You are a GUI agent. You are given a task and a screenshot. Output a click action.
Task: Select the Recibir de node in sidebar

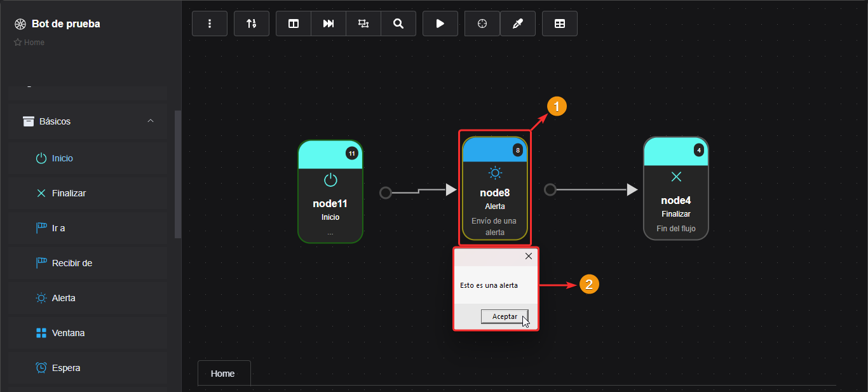(88, 263)
